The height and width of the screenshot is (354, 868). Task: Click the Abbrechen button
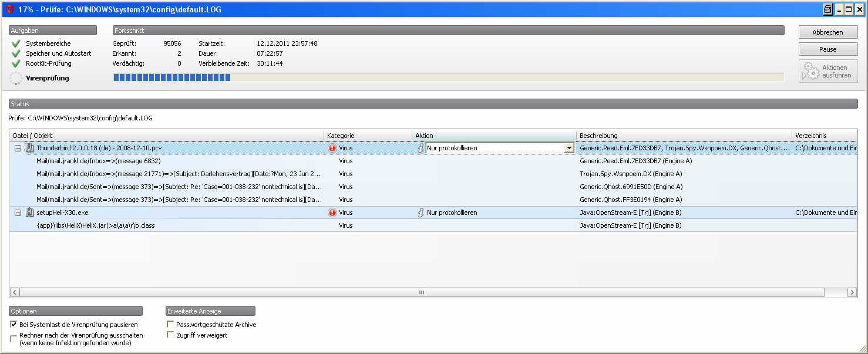pos(827,32)
